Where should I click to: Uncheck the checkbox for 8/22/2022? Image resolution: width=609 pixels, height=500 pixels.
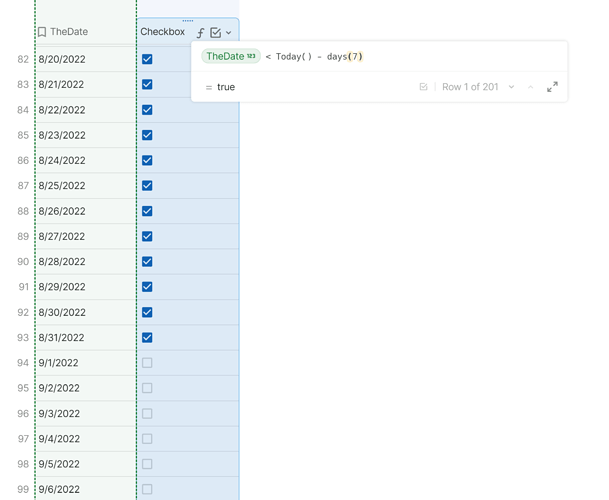tap(147, 110)
